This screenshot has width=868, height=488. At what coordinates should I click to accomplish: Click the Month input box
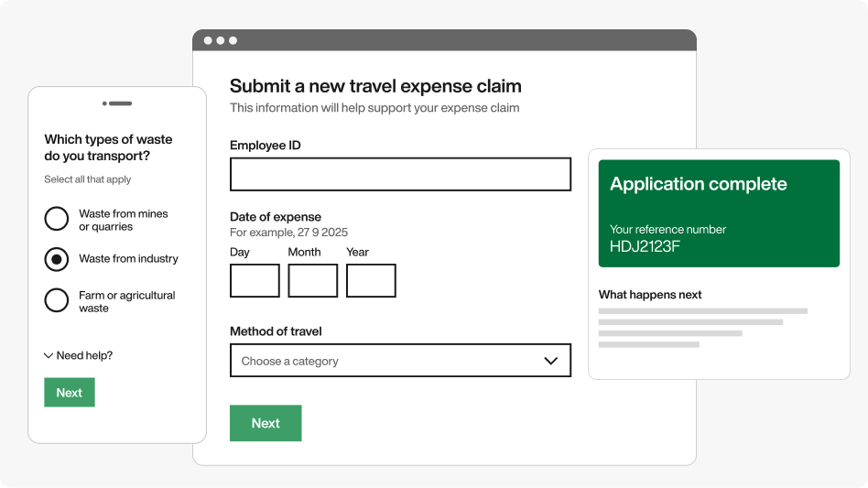[312, 281]
